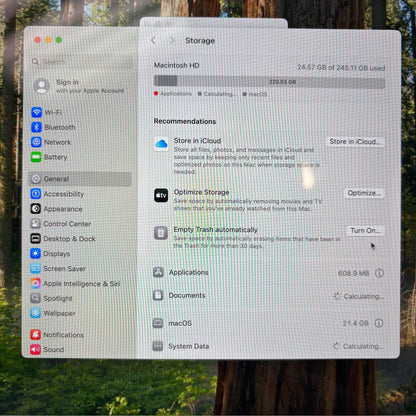Select Battery in the sidebar
This screenshot has height=416, width=416.
click(49, 157)
